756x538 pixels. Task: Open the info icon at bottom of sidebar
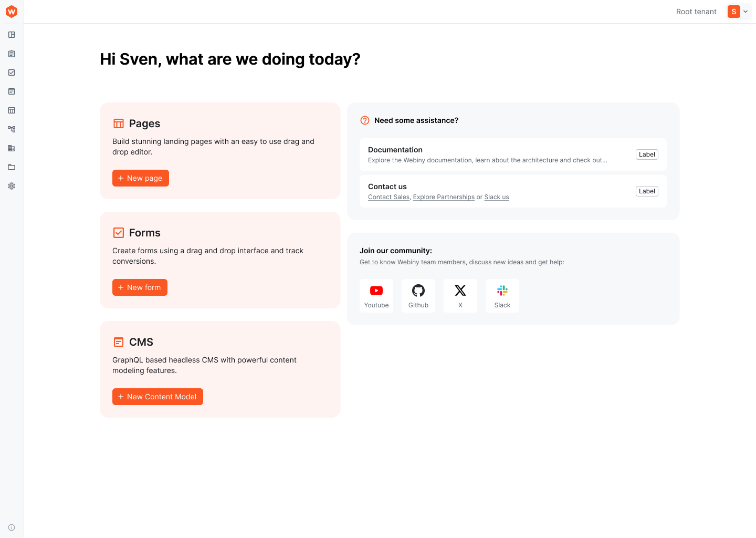[x=12, y=527]
